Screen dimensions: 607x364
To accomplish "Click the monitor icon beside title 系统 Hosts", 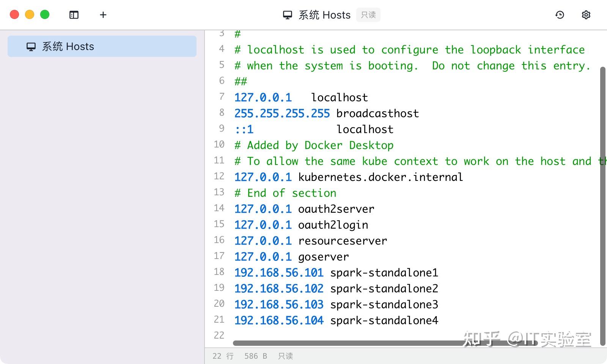I will tap(287, 15).
